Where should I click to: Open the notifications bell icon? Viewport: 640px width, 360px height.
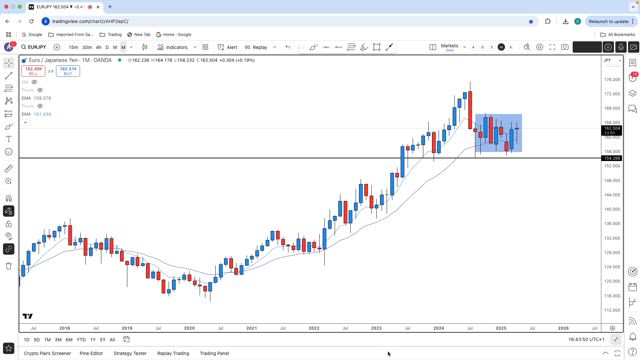click(x=632, y=337)
